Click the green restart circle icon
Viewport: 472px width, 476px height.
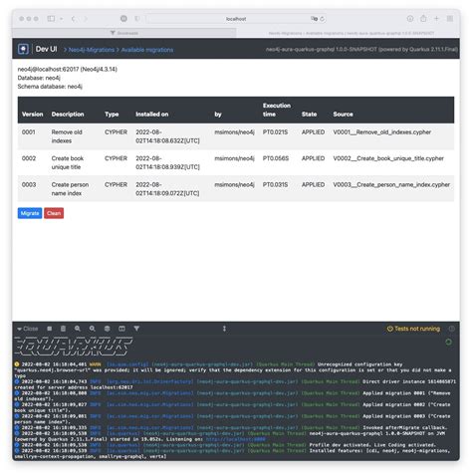tap(448, 342)
